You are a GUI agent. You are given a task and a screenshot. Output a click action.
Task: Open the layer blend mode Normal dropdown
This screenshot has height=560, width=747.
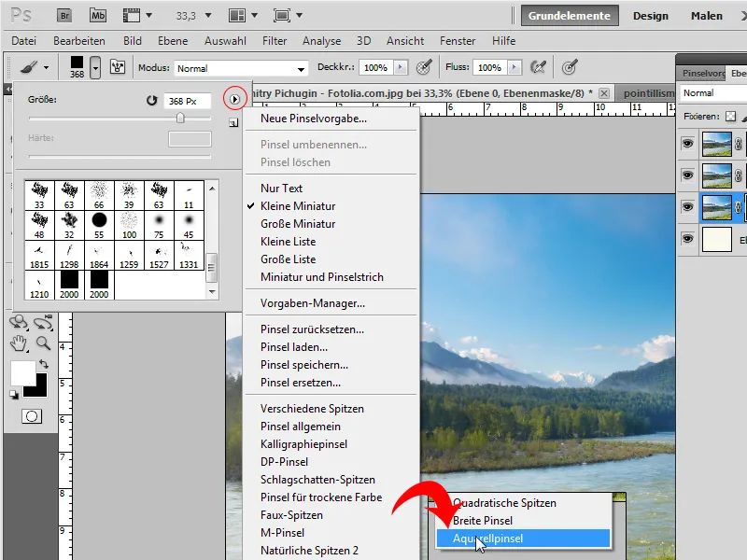[x=713, y=92]
